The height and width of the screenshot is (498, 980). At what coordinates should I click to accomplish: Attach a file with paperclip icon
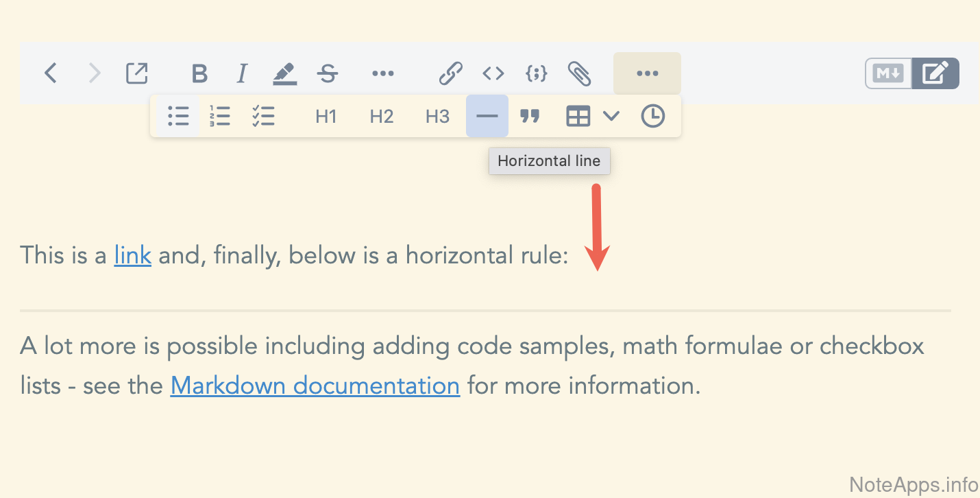(x=579, y=73)
